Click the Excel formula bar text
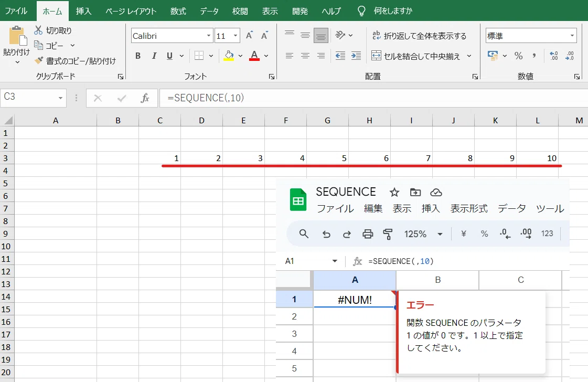588x382 pixels. pyautogui.click(x=206, y=98)
